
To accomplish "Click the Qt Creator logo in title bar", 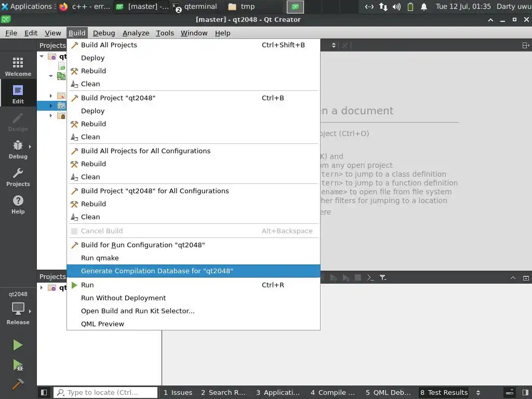I will [6, 20].
